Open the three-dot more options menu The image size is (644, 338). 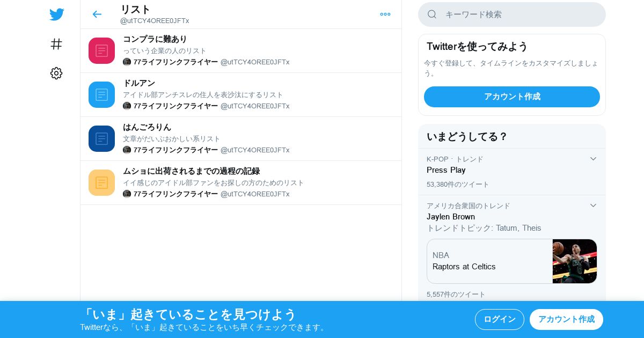[x=385, y=14]
